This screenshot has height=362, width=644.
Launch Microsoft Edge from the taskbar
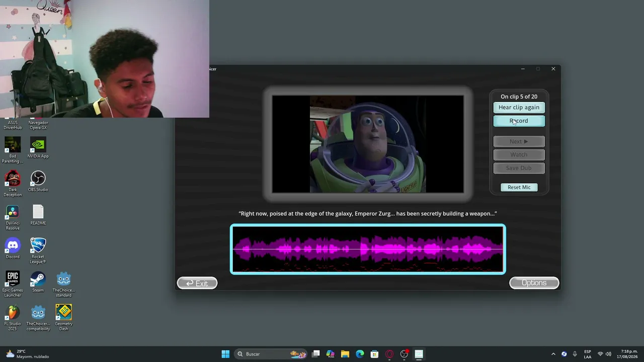[360, 354]
